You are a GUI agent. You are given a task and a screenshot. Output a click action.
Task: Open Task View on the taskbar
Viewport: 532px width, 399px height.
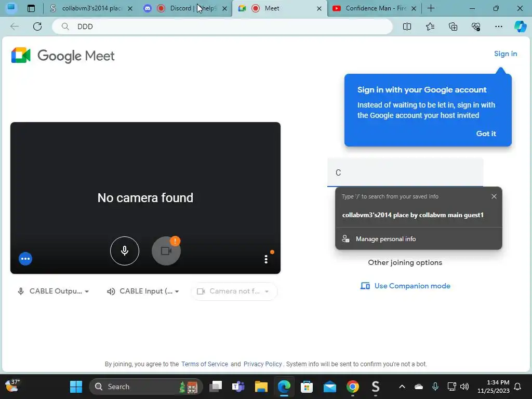tap(216, 387)
